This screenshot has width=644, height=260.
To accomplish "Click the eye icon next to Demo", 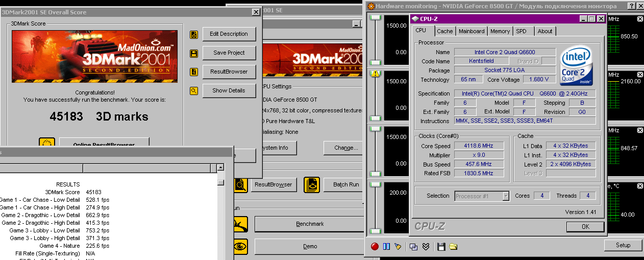I will pos(241,246).
